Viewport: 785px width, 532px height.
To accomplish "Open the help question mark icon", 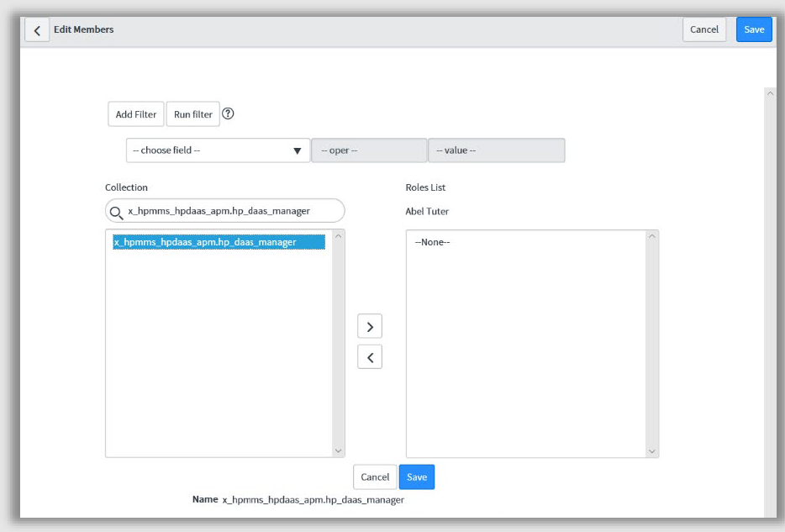I will [228, 113].
